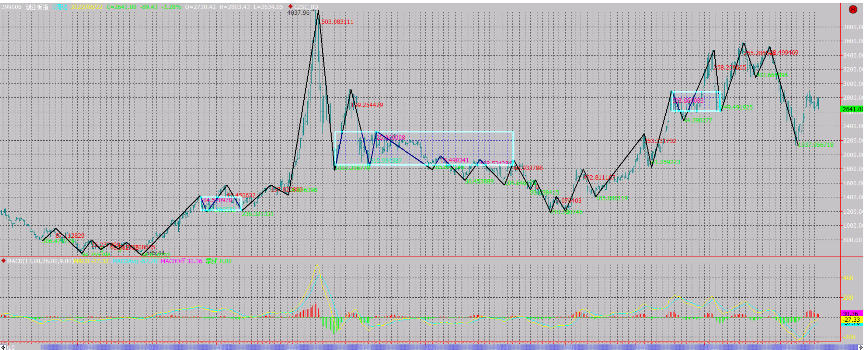Click the 创业板指 index name
868x350 pixels.
(x=37, y=7)
